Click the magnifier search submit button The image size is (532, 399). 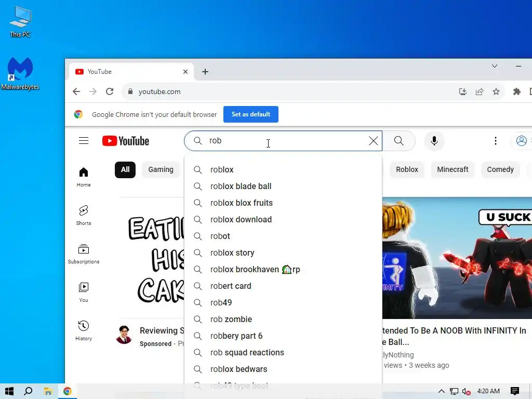398,141
